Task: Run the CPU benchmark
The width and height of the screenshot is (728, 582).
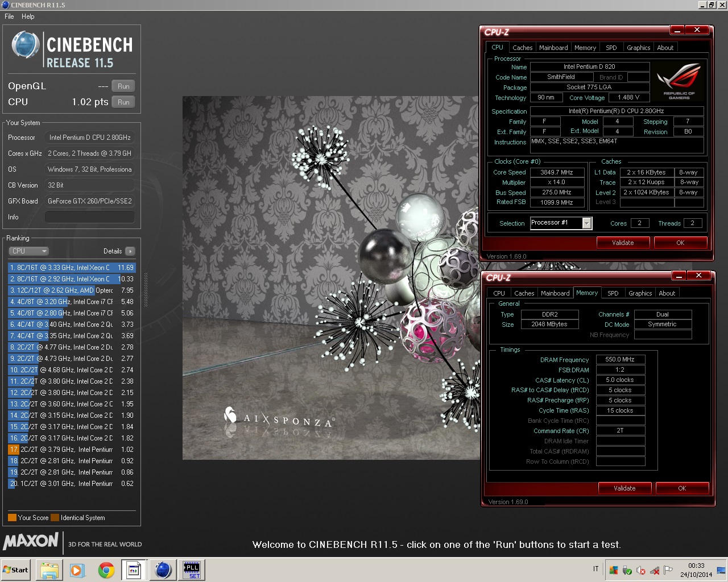Action: tap(123, 102)
